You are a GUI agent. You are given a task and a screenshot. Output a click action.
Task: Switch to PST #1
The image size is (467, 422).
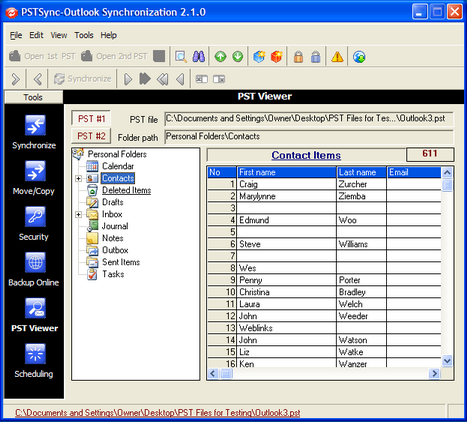tap(91, 119)
